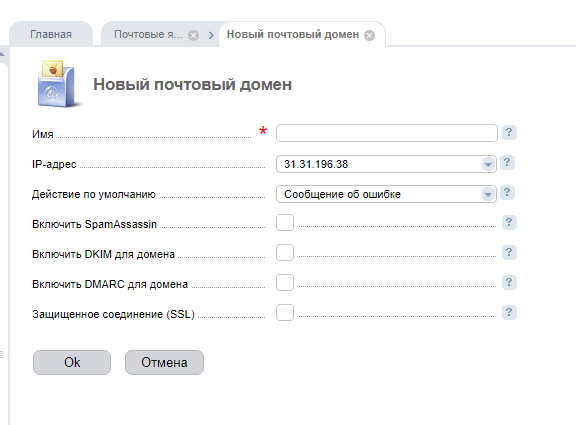This screenshot has height=425, width=576.
Task: Open DKIM help question mark icon
Action: click(x=509, y=252)
